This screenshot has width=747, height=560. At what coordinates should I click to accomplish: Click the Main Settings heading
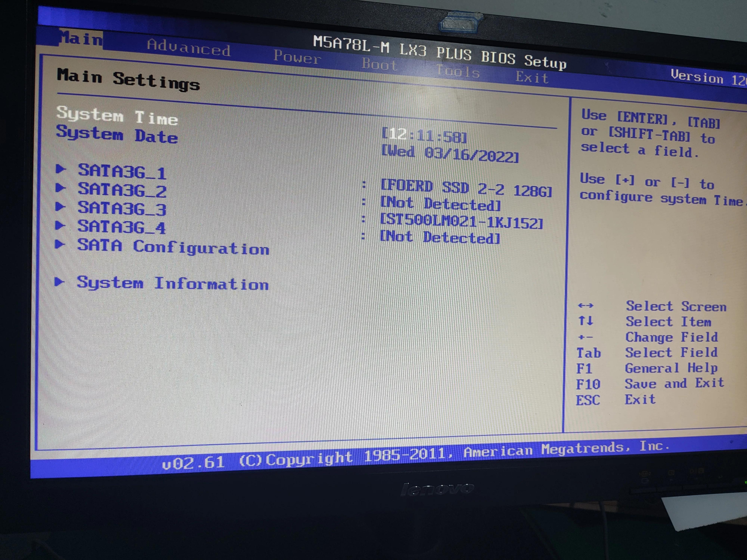(x=128, y=79)
